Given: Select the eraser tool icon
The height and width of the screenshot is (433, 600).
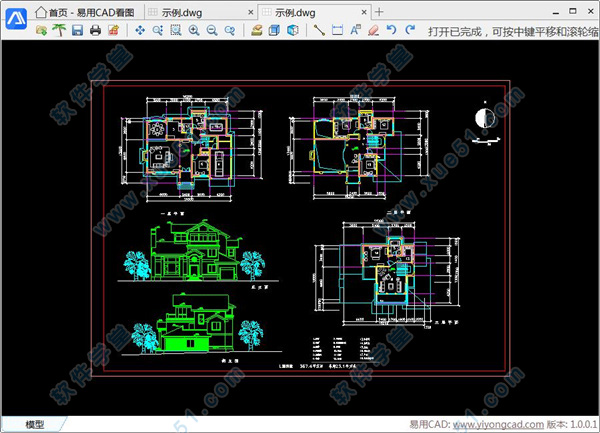Looking at the screenshot, I should point(372,31).
